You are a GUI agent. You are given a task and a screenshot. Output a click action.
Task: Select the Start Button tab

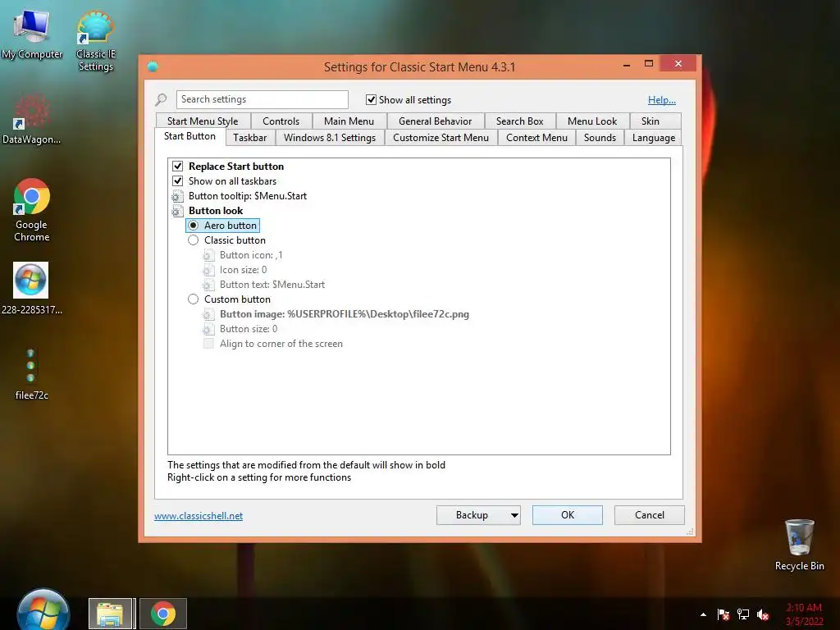point(189,136)
